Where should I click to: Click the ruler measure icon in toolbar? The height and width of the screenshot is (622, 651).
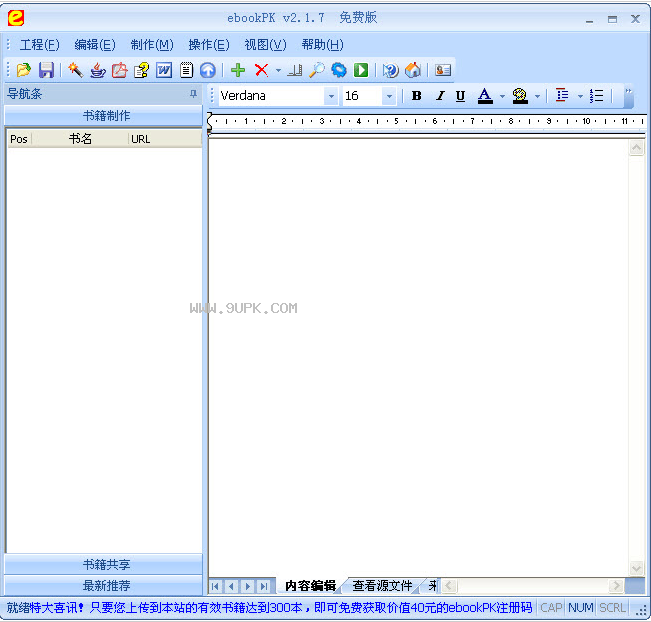tap(295, 70)
